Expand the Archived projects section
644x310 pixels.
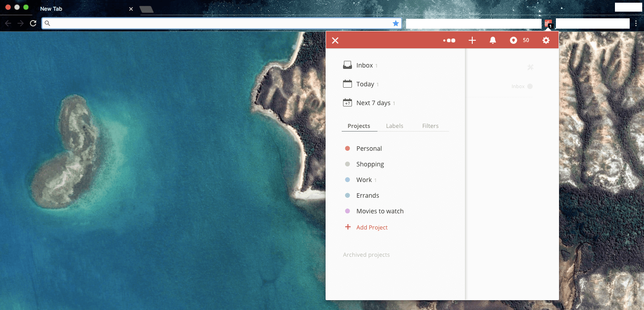(366, 255)
